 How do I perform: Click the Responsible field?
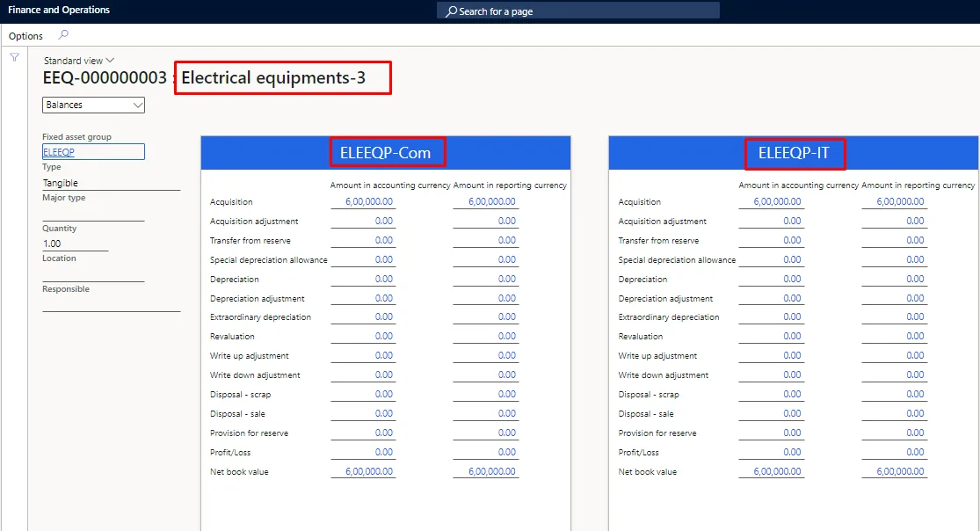pyautogui.click(x=112, y=304)
